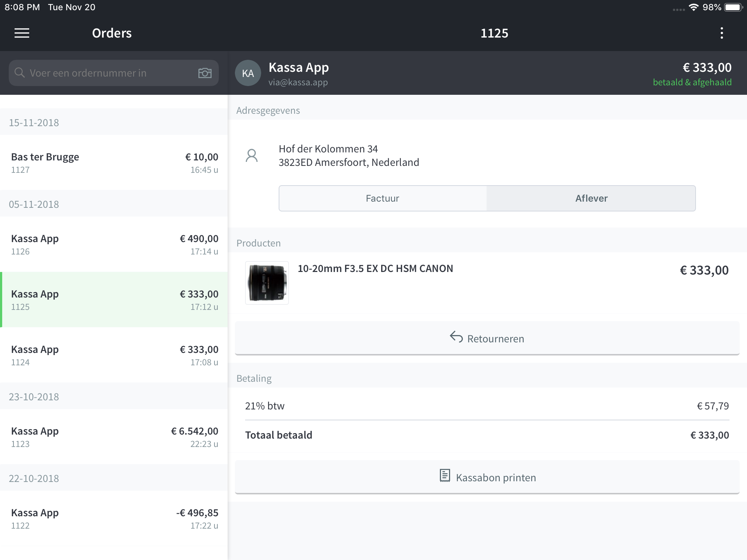Click the return arrow icon

(456, 337)
